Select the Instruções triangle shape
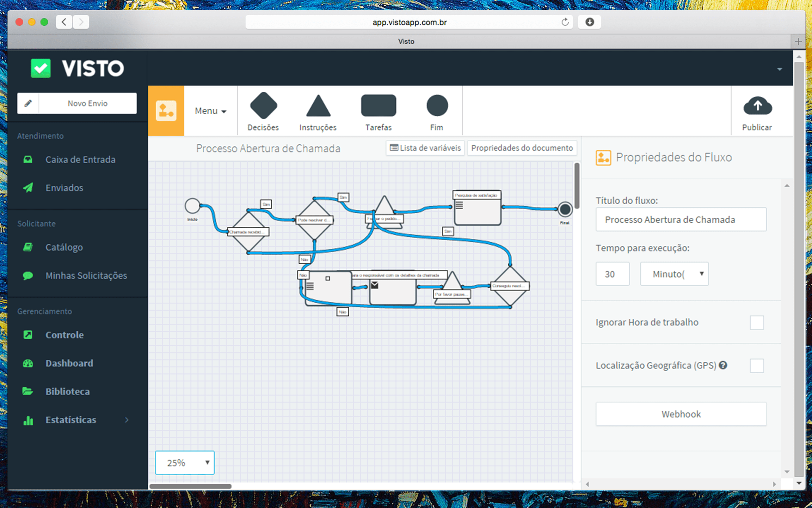Screen dimensions: 812x508 (x=318, y=107)
